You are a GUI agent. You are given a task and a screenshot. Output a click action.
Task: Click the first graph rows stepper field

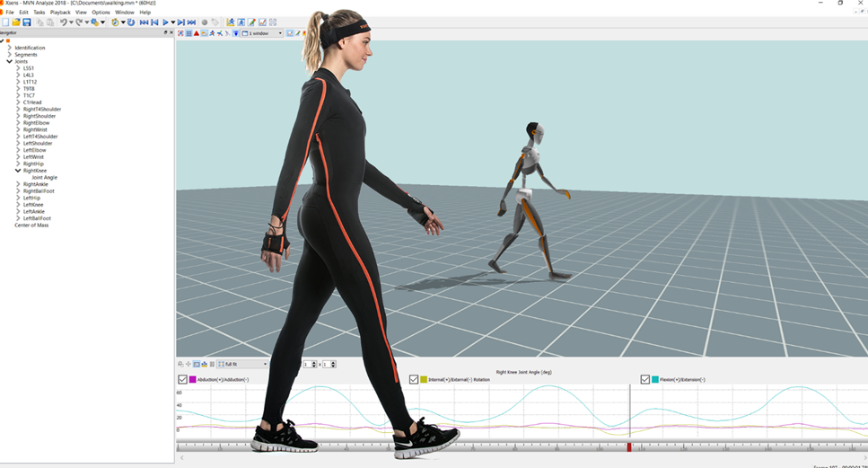(310, 364)
